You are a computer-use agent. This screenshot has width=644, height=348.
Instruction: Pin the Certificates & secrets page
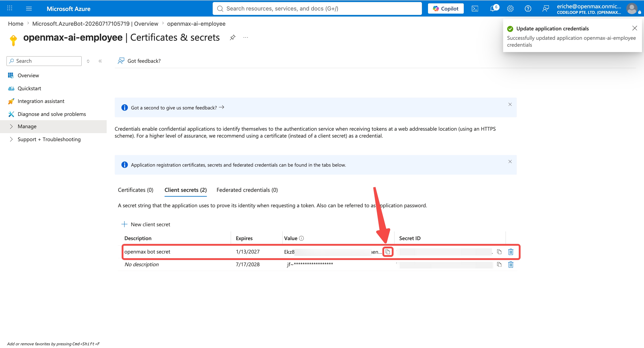point(233,38)
